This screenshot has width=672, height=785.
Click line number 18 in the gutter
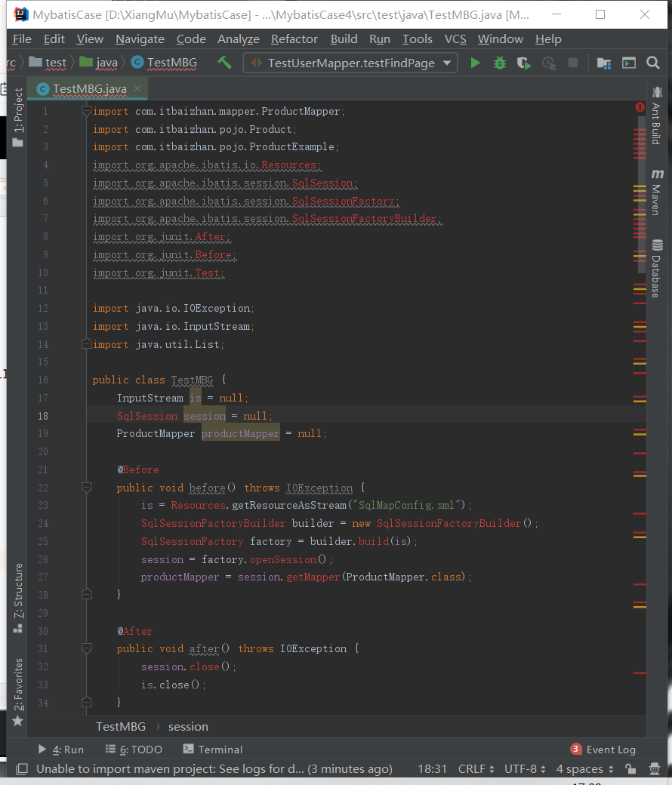pos(43,416)
